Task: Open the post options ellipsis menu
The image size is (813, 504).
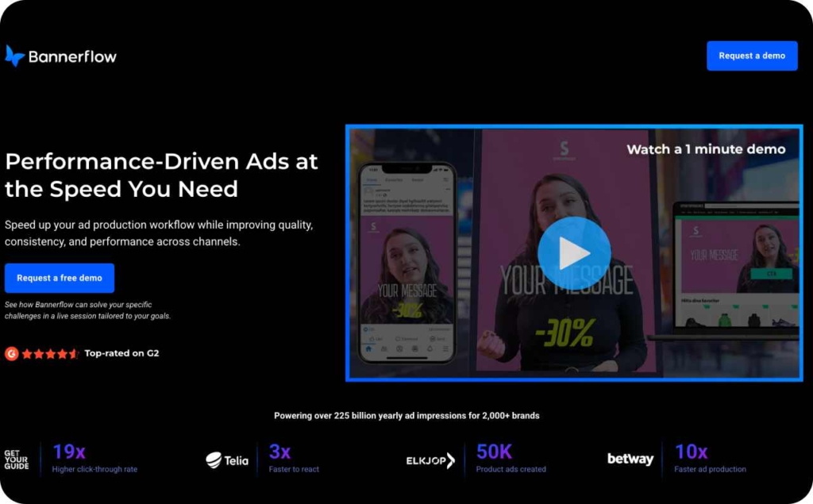Action: 447,189
